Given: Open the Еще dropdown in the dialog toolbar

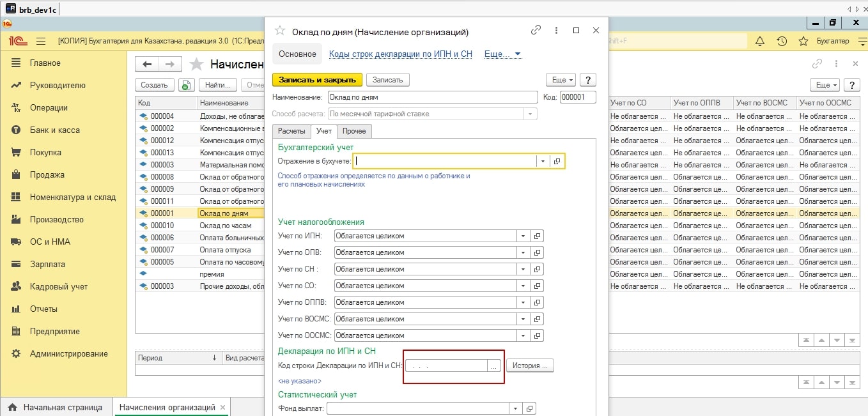Looking at the screenshot, I should 561,80.
